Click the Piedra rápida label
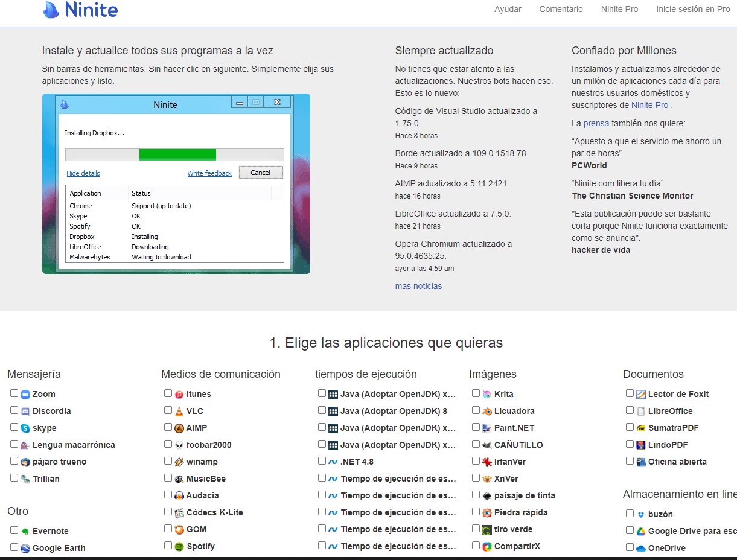737x560 pixels. 521,512
